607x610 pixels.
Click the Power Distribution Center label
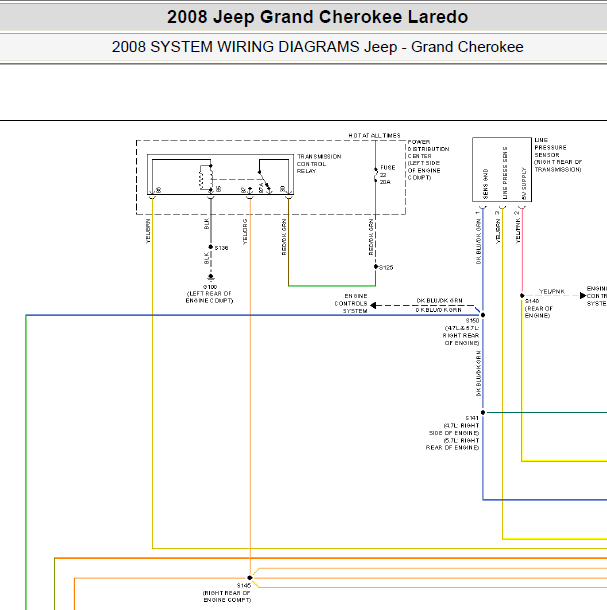tap(428, 160)
